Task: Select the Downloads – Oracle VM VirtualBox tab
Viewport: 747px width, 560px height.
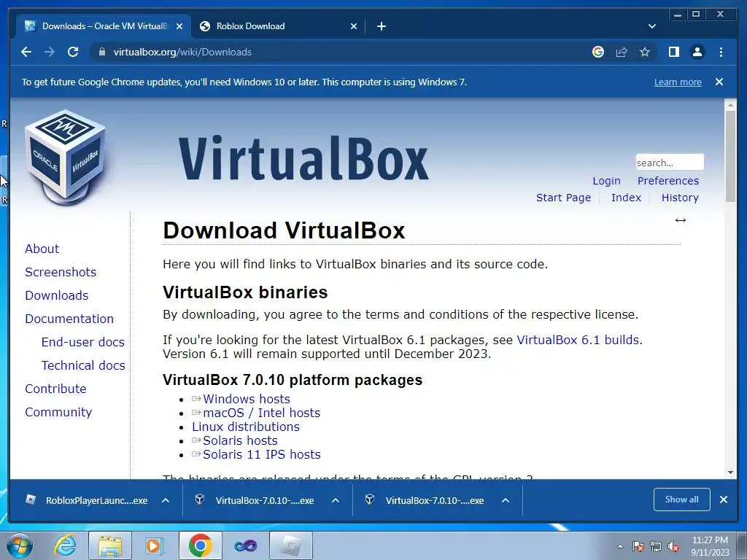Action: pos(104,26)
